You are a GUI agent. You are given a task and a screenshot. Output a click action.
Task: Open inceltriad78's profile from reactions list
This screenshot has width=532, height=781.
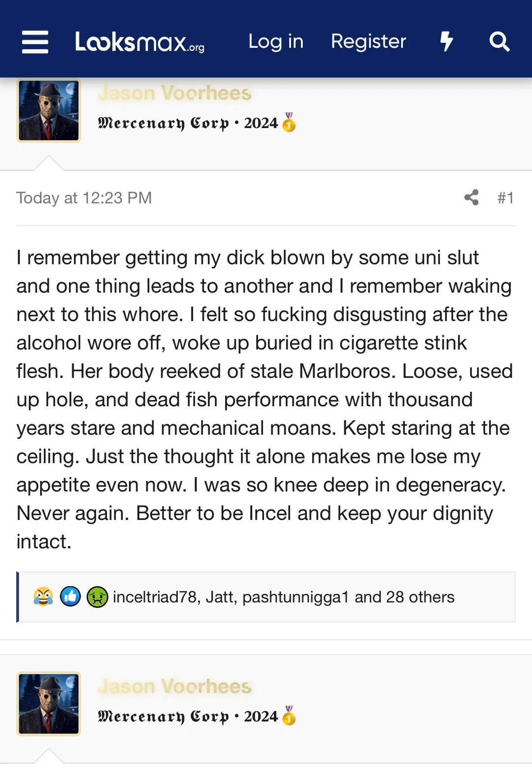[155, 597]
